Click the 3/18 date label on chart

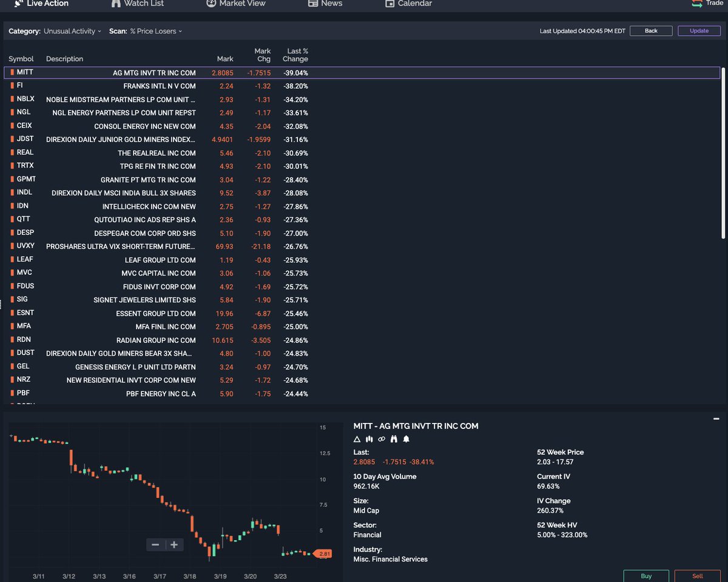pos(190,577)
